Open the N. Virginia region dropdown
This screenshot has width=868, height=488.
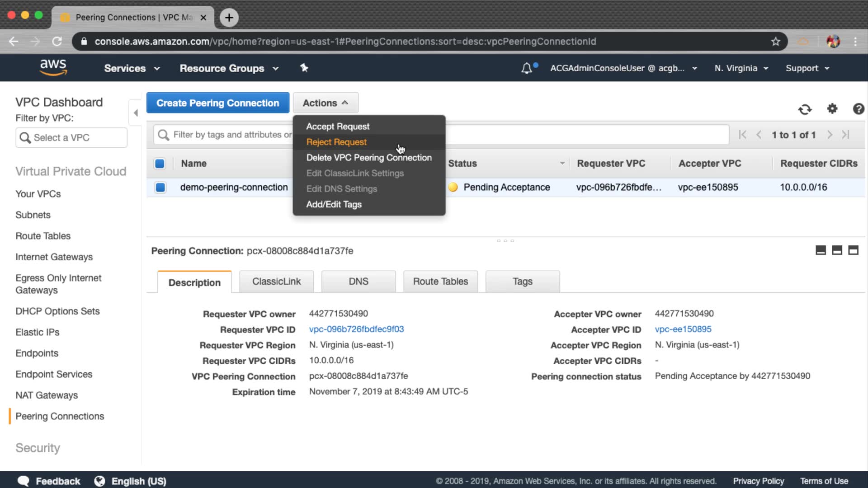coord(741,68)
